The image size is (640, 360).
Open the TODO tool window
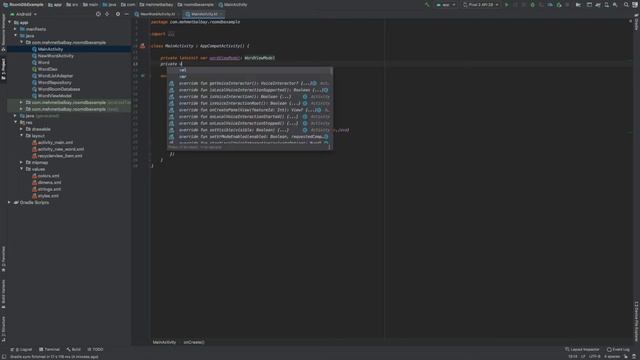(95, 349)
